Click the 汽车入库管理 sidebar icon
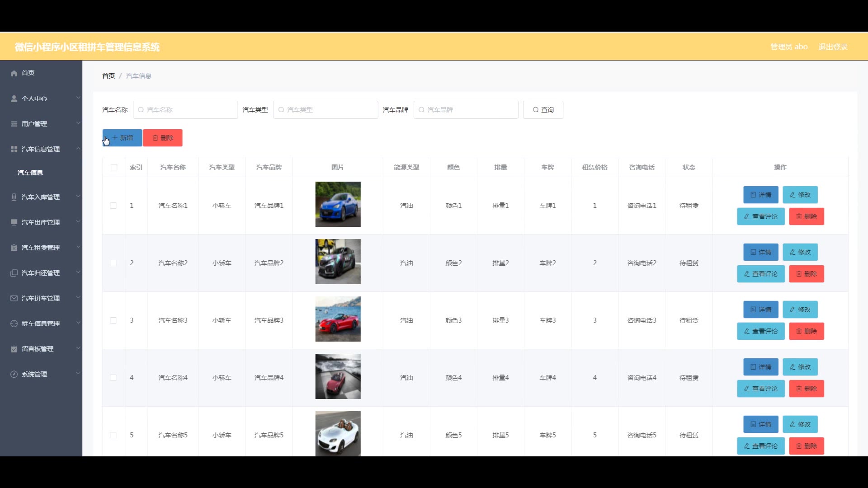The height and width of the screenshot is (488, 868). pos(14,197)
